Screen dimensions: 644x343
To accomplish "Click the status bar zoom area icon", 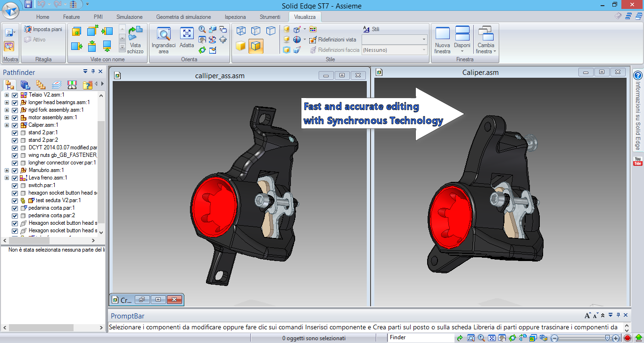I will [471, 338].
